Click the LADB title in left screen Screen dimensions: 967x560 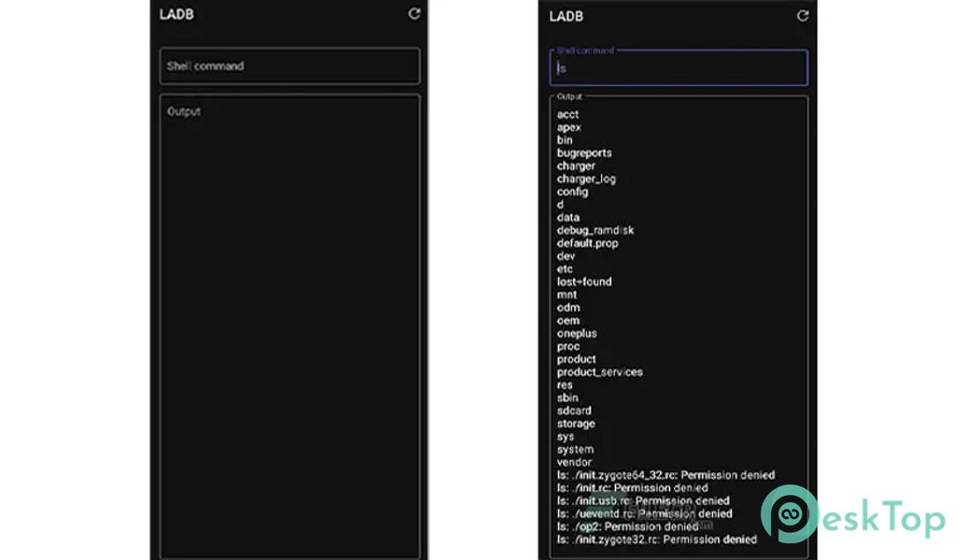(176, 14)
